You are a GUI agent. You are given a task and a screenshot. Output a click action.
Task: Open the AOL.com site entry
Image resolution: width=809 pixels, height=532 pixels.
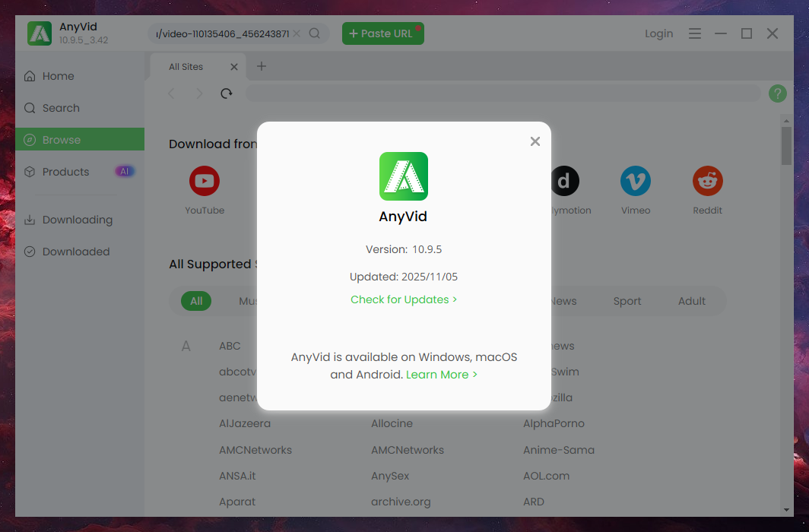[547, 476]
